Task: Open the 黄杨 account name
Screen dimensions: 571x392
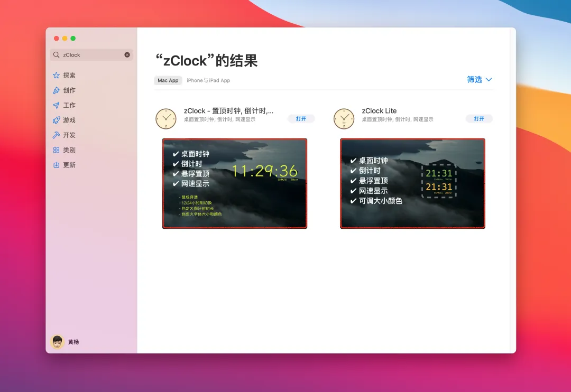Action: 73,342
